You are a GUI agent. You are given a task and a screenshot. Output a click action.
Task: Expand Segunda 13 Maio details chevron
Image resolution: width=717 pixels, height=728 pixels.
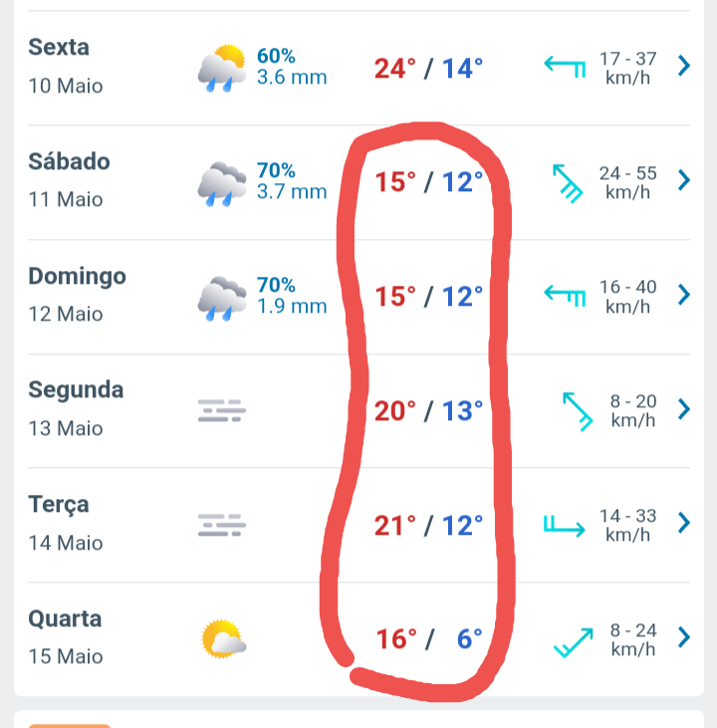point(683,409)
